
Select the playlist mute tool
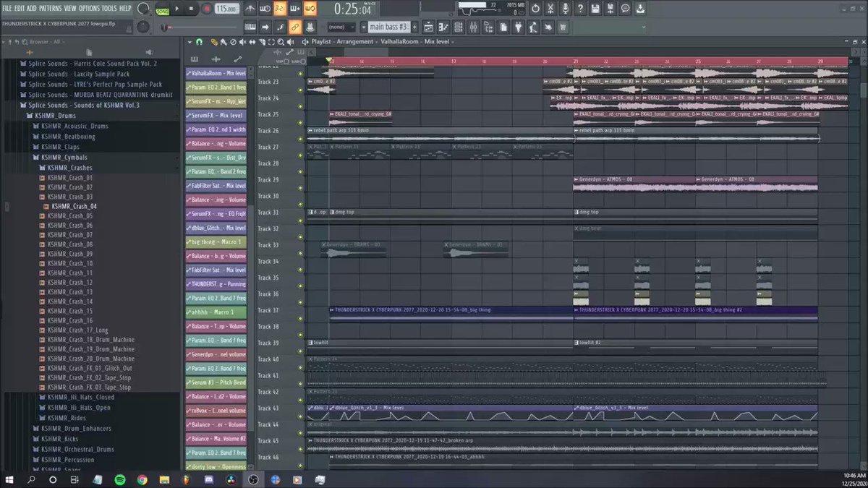tap(244, 42)
